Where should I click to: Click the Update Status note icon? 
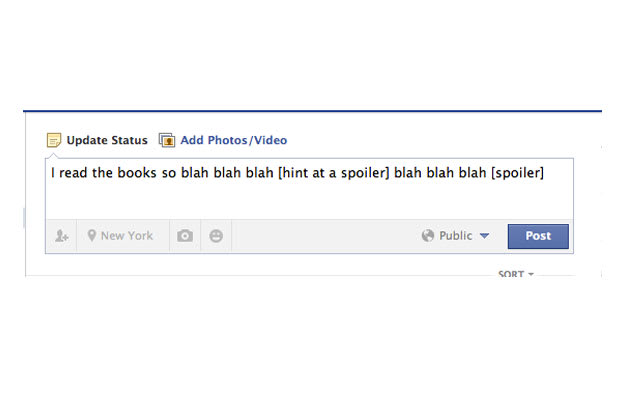coord(54,140)
